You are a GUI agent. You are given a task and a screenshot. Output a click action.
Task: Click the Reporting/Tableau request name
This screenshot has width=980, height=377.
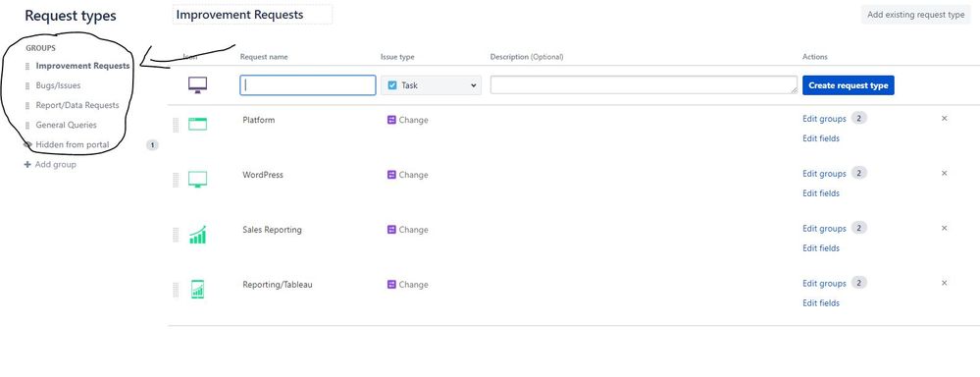[x=278, y=285]
